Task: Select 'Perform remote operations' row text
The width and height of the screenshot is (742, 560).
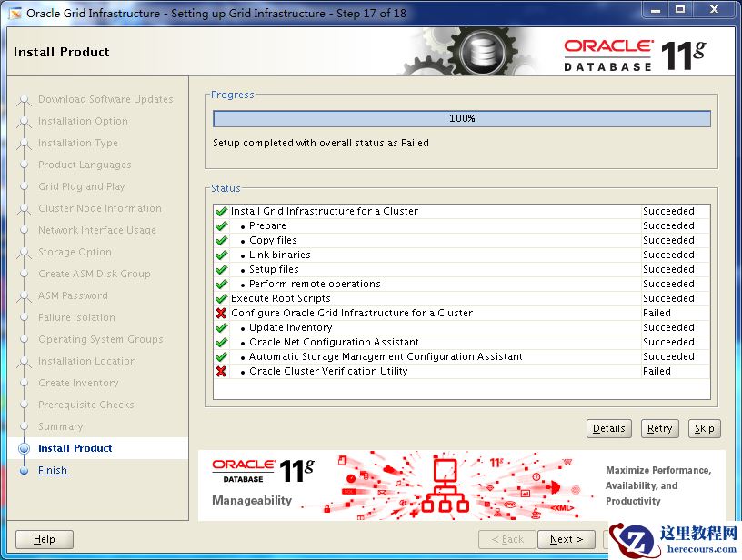Action: [315, 284]
